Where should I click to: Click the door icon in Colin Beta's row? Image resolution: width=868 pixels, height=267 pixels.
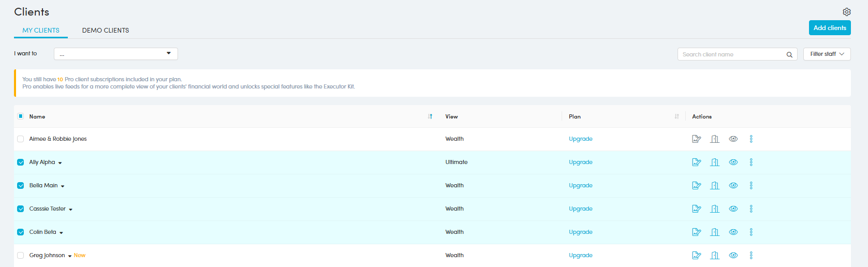pos(715,232)
